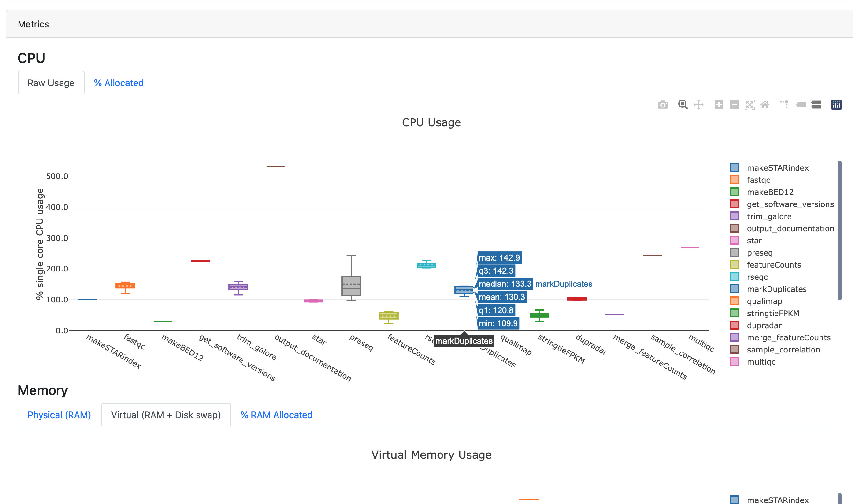Screen dimensions: 853x504
Task: Download the CPU plot as PNG with camera icon
Action: [663, 105]
